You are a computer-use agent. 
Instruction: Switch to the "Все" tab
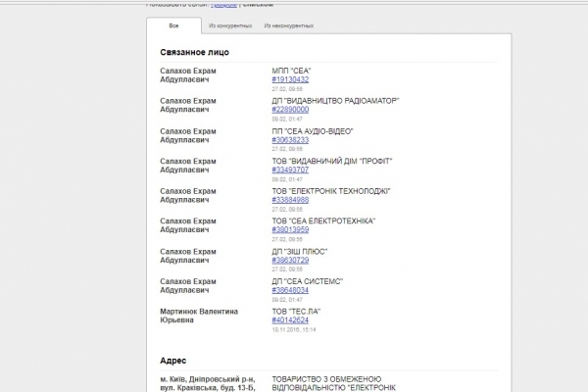coord(173,25)
